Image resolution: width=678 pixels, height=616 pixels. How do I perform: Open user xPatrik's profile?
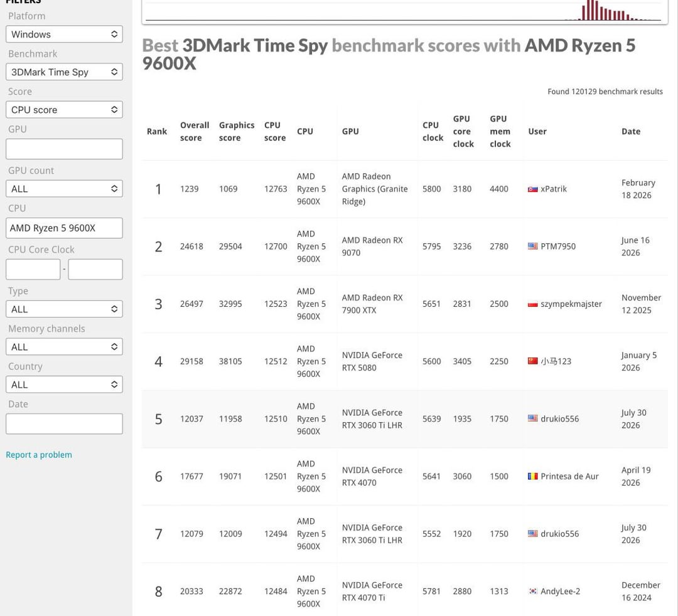(554, 189)
